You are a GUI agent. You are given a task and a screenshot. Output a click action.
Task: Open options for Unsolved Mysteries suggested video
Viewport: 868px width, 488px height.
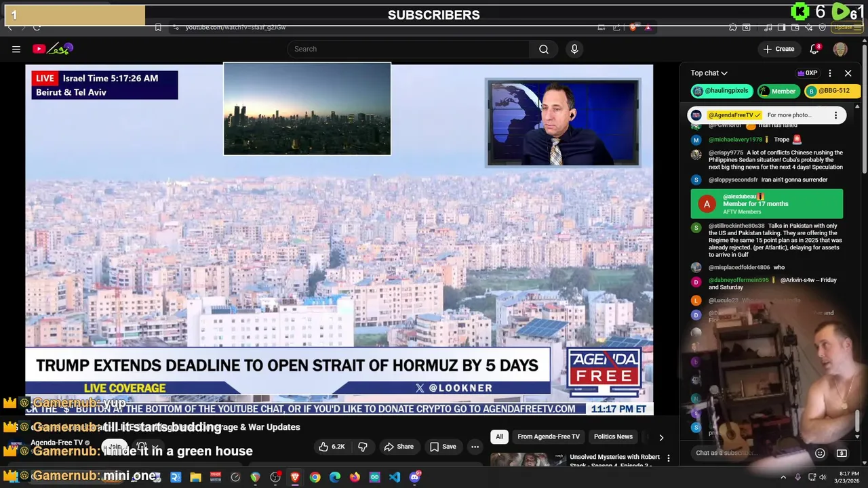point(668,459)
